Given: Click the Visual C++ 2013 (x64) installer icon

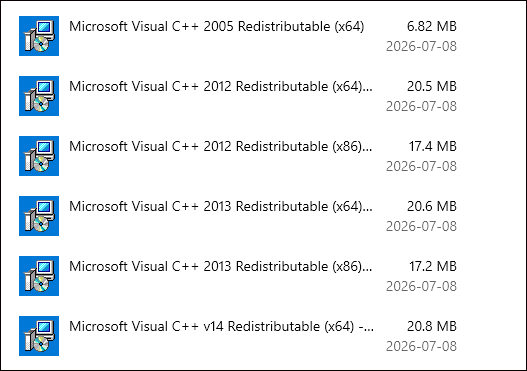Looking at the screenshot, I should click(x=39, y=216).
